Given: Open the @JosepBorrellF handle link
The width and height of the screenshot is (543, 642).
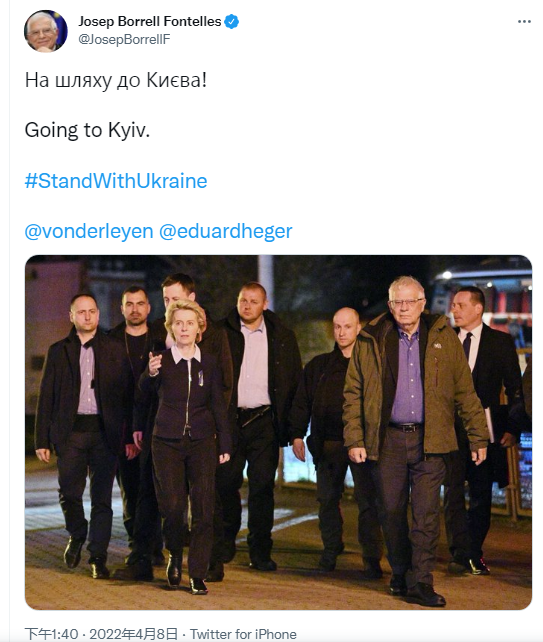Looking at the screenshot, I should click(124, 39).
